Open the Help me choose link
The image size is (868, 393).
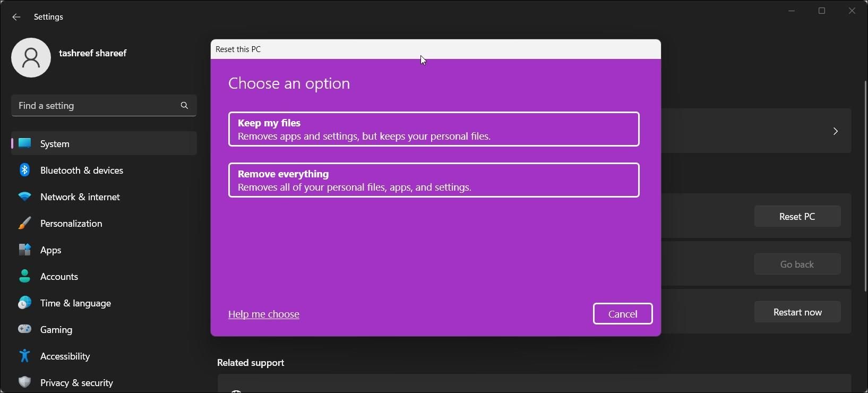pyautogui.click(x=264, y=314)
